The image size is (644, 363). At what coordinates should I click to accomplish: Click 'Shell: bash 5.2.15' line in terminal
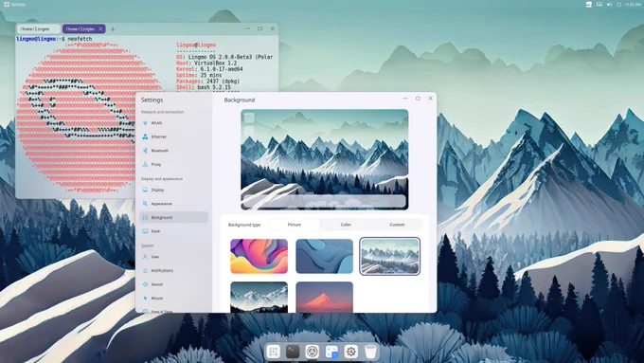[204, 87]
